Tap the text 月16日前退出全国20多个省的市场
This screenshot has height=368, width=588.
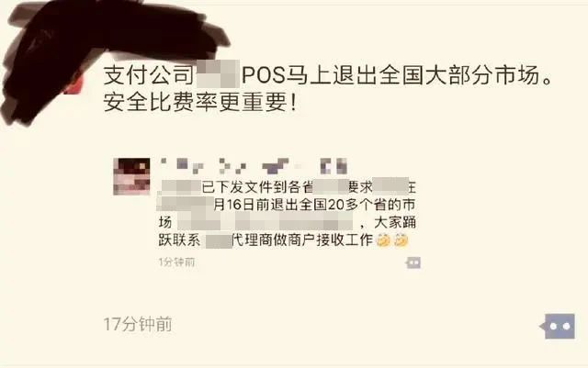coord(314,205)
